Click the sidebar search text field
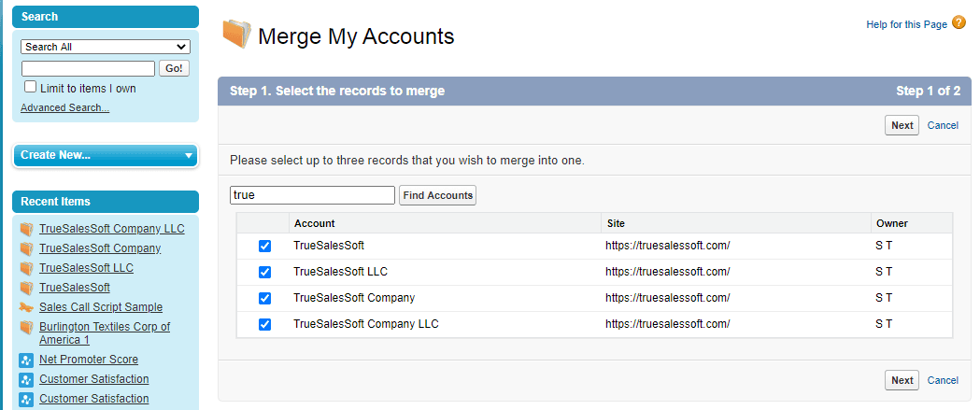Image resolution: width=980 pixels, height=410 pixels. [88, 69]
